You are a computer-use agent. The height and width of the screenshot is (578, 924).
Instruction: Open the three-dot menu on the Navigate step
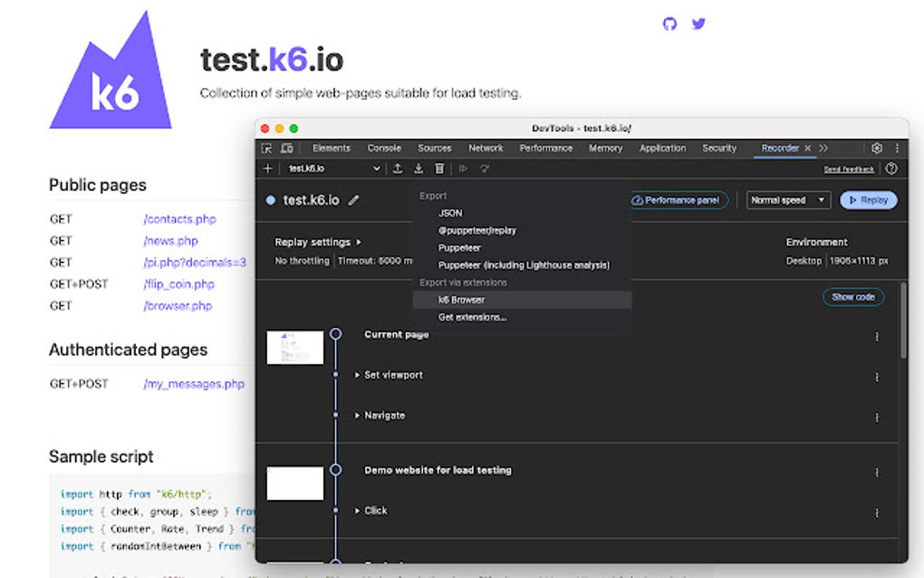876,418
